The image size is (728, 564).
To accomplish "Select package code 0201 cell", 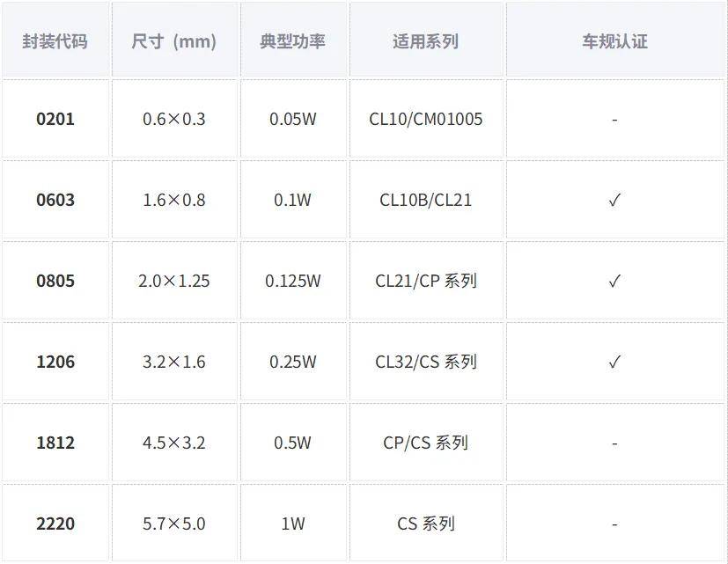I will [x=55, y=120].
